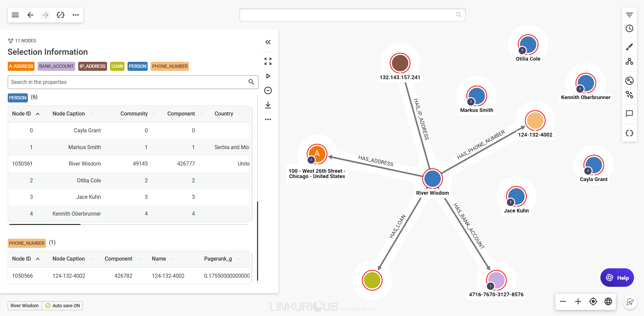The width and height of the screenshot is (644, 316).
Task: Open the timeline clock icon
Action: 629,29
